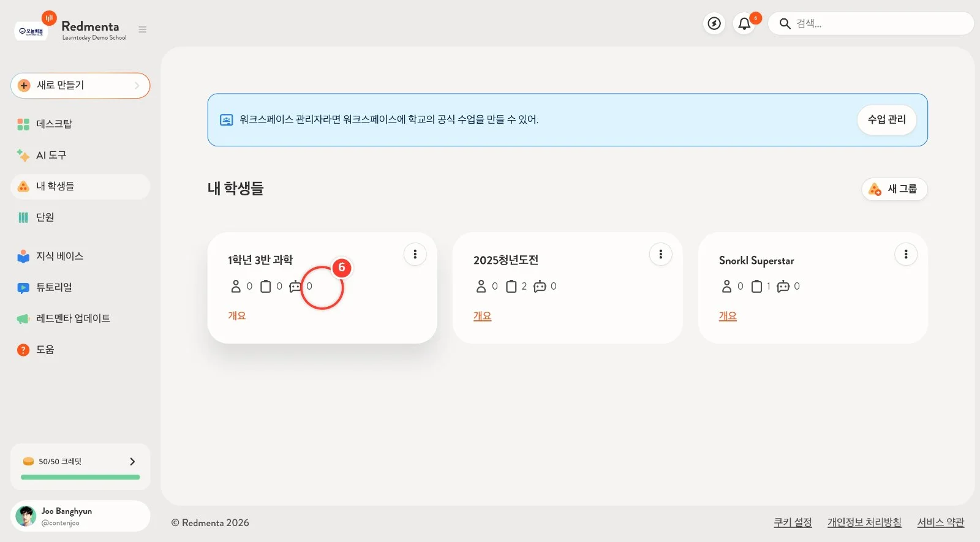Open AI 도구 in the sidebar
Image resolution: width=980 pixels, height=542 pixels.
click(80, 156)
